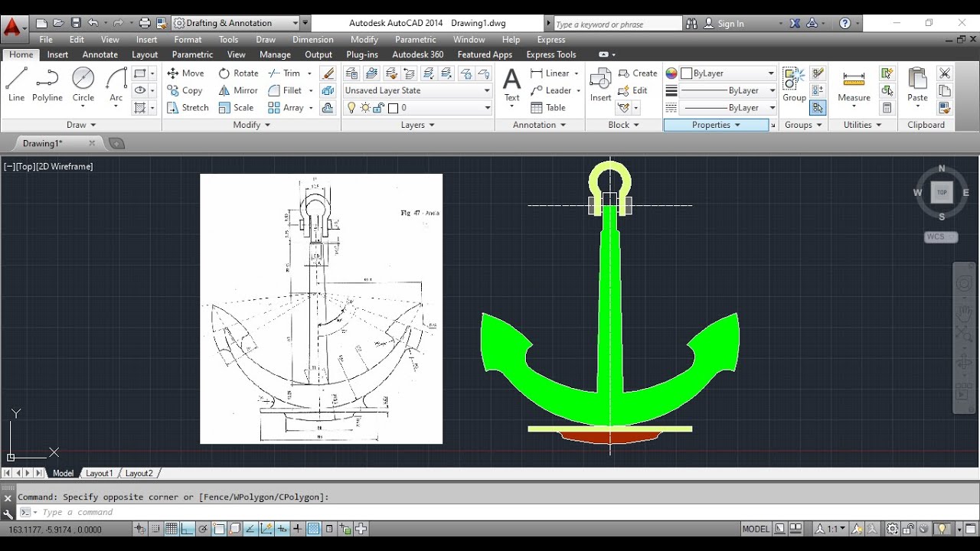Toggle Snap Mode in status bar

(x=156, y=529)
